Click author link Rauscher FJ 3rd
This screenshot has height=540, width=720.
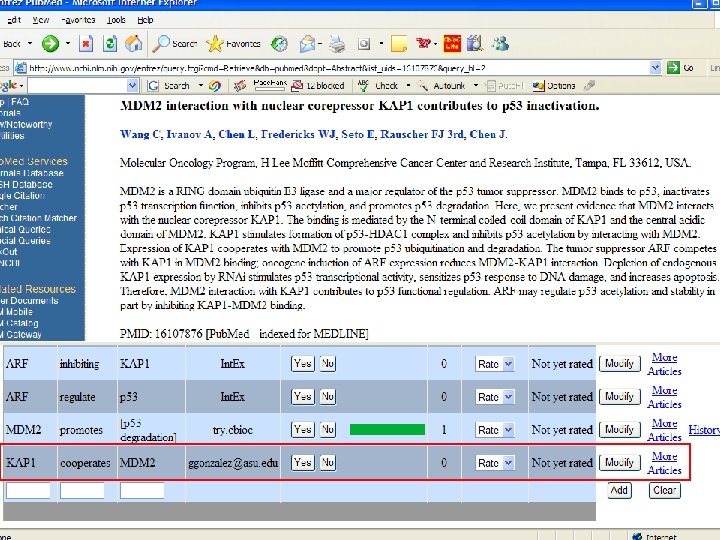point(422,135)
